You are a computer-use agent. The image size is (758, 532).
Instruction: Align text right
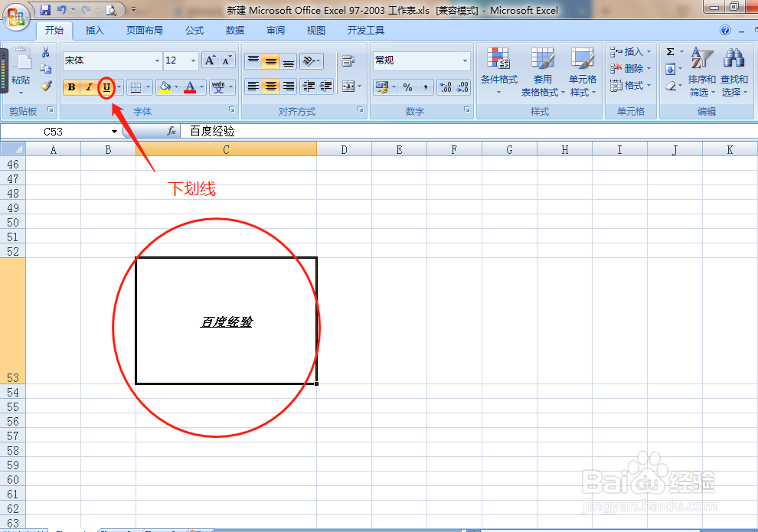click(x=288, y=86)
